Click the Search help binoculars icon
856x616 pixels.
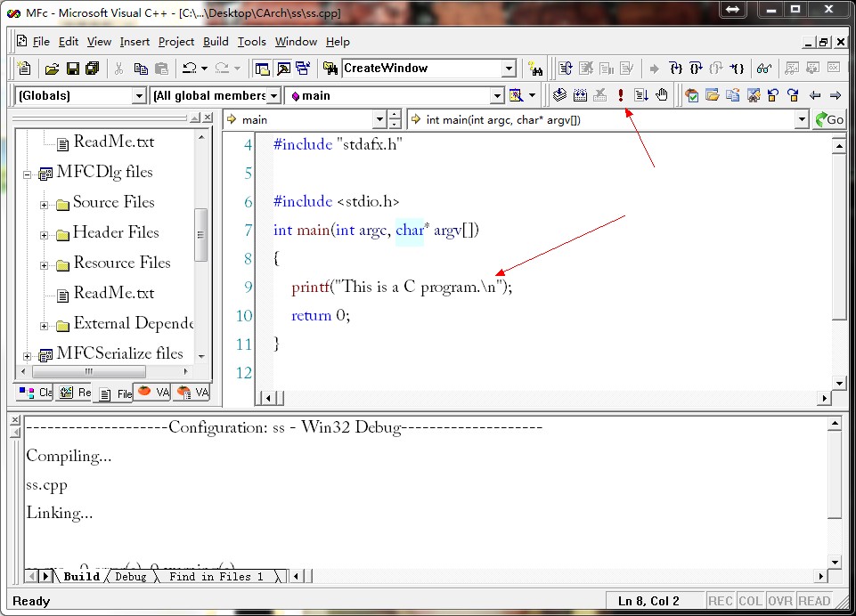coord(535,69)
